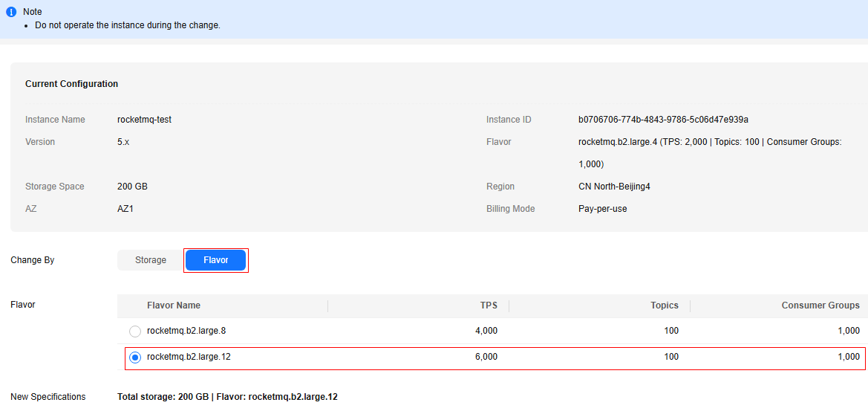
Task: Click the Instance ID label
Action: click(x=509, y=120)
